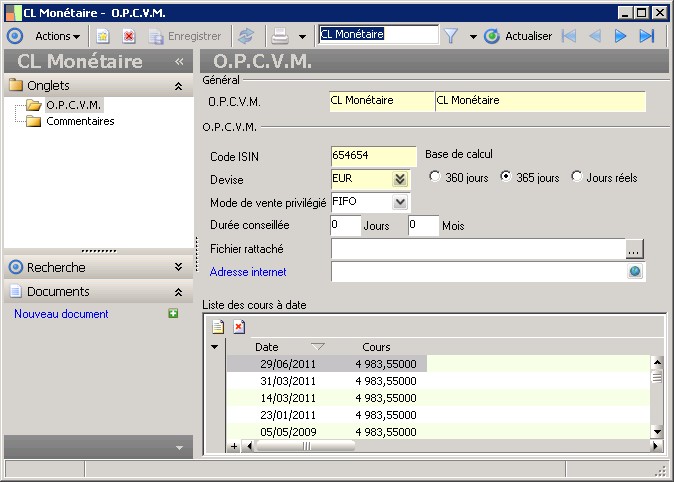Screen dimensions: 674x482
Task: Select the 365 jours option
Action: (x=506, y=177)
